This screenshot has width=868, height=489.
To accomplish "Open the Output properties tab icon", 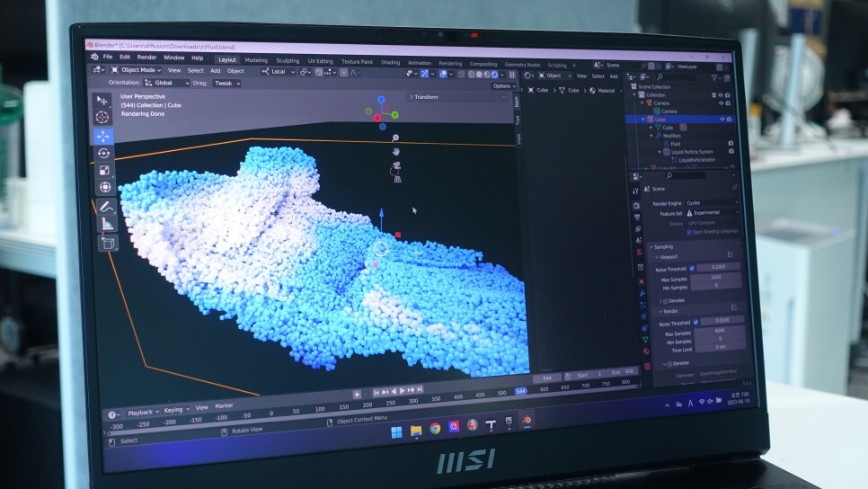I will [x=637, y=218].
